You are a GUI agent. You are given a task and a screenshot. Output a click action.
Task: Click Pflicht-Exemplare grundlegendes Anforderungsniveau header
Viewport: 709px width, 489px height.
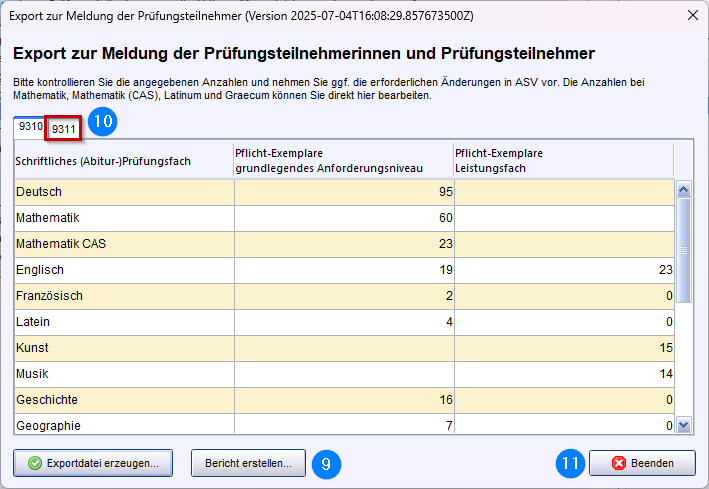pos(344,161)
